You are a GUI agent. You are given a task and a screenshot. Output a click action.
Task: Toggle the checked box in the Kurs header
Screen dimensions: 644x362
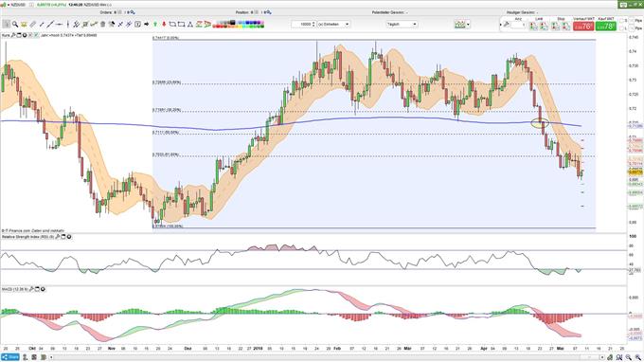coord(36,35)
